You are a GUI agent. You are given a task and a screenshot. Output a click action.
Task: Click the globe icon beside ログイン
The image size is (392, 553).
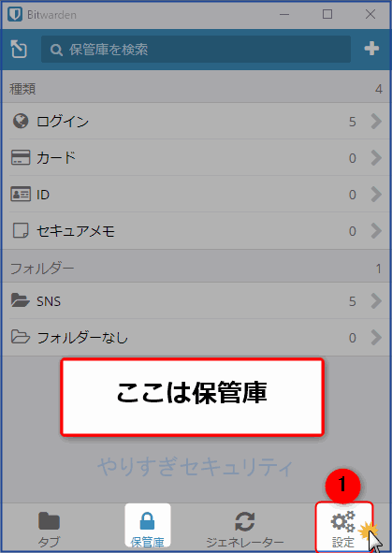coord(21,122)
